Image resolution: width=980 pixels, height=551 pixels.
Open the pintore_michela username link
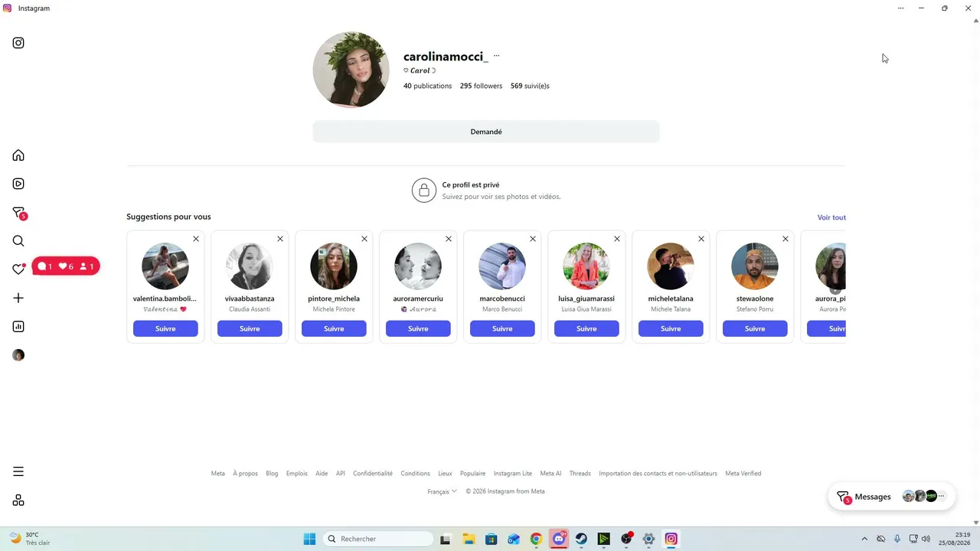click(x=334, y=298)
